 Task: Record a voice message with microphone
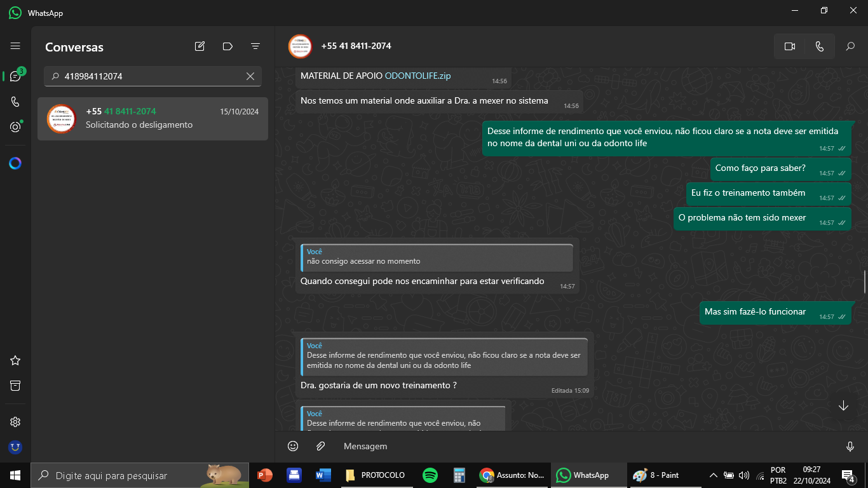click(x=850, y=446)
